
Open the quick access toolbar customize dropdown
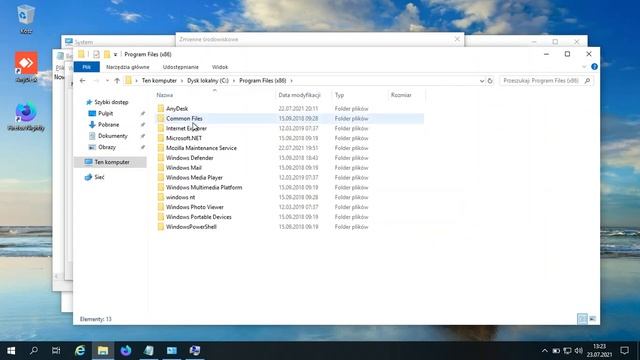pos(116,54)
